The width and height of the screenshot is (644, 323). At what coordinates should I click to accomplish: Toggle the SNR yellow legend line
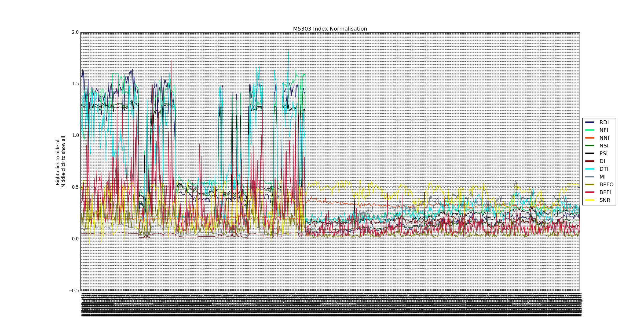(590, 200)
